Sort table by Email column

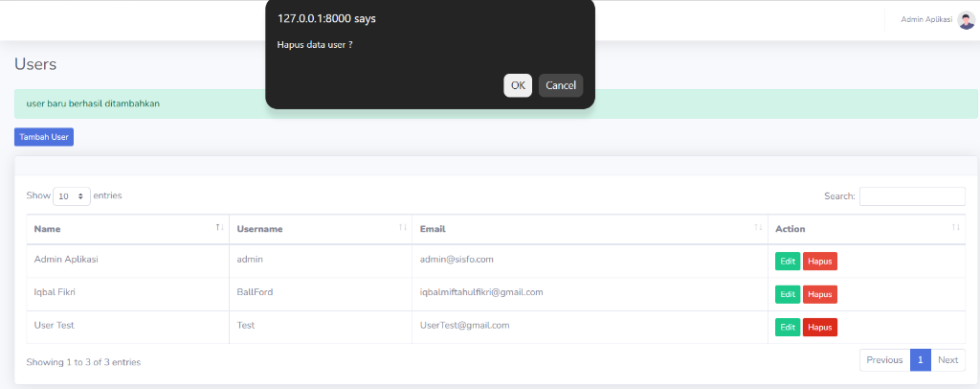tap(590, 229)
